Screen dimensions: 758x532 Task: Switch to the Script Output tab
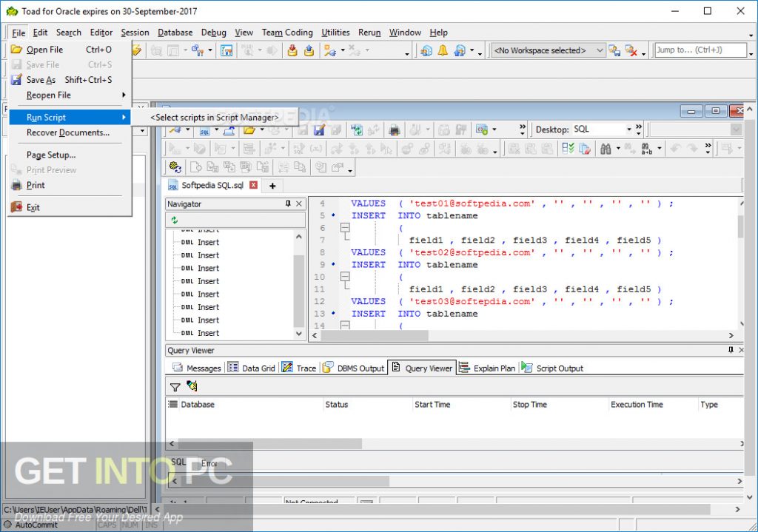(552, 368)
